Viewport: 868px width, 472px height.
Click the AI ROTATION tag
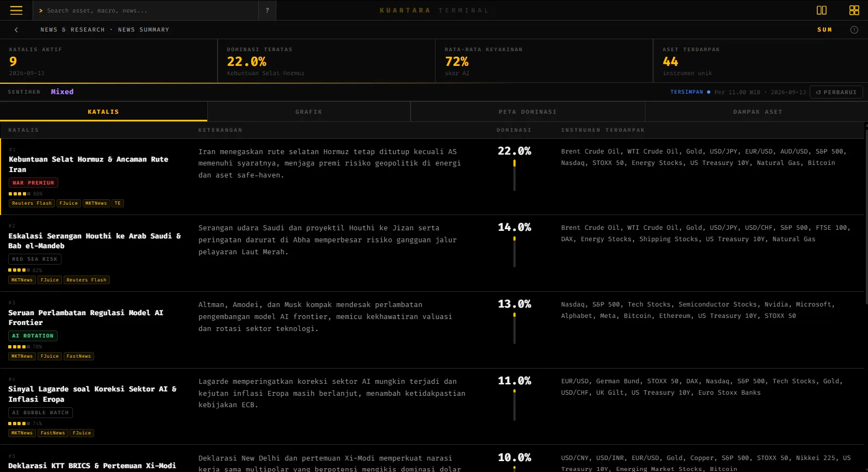pos(33,336)
